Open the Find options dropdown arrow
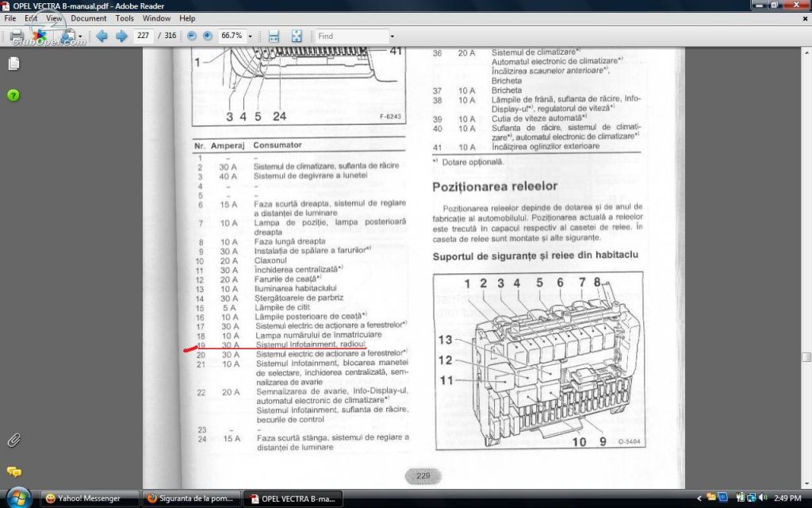Viewport: 812px width, 508px height. [392, 37]
